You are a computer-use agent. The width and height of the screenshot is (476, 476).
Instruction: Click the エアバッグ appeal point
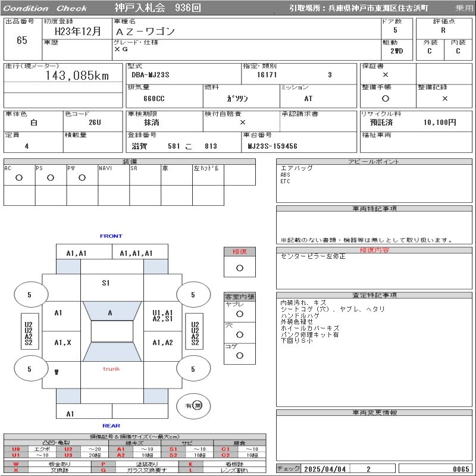pyautogui.click(x=296, y=168)
